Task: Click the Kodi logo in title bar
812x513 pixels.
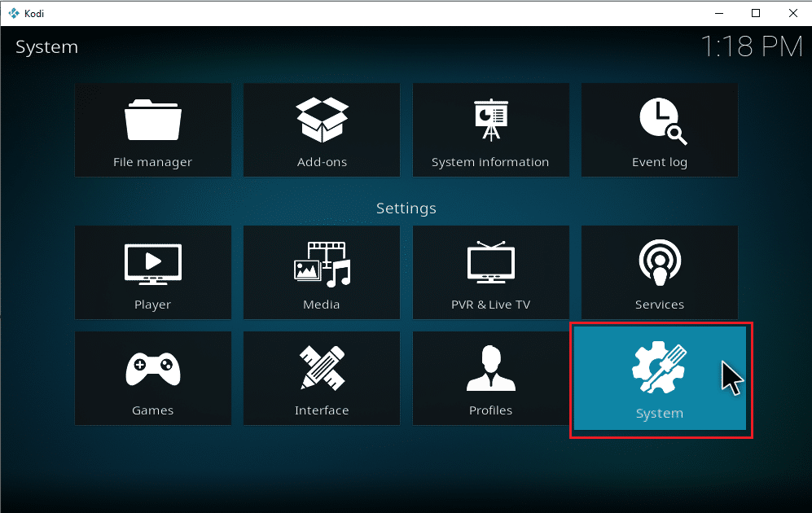Action: point(14,14)
